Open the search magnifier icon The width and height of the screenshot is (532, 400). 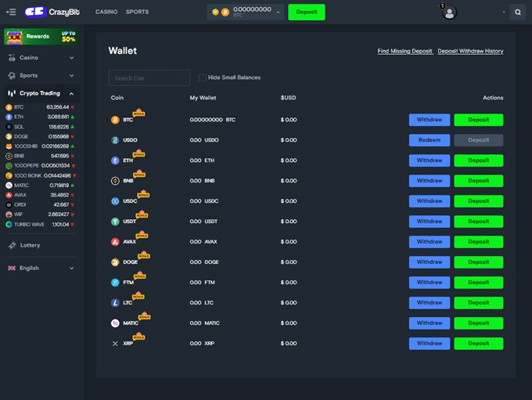coord(517,13)
